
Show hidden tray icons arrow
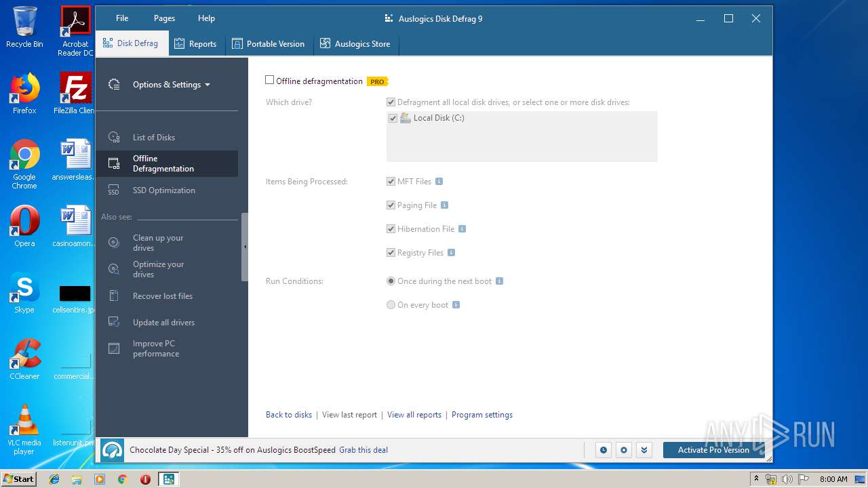pos(757,479)
